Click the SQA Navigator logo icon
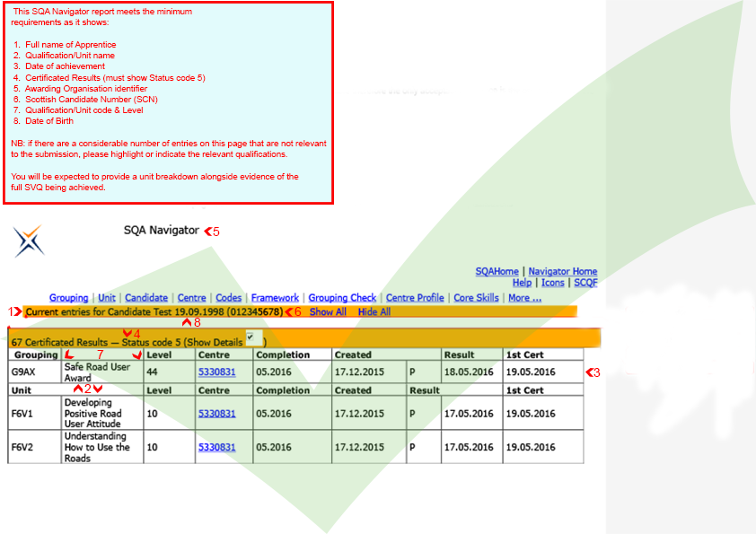 [x=29, y=241]
